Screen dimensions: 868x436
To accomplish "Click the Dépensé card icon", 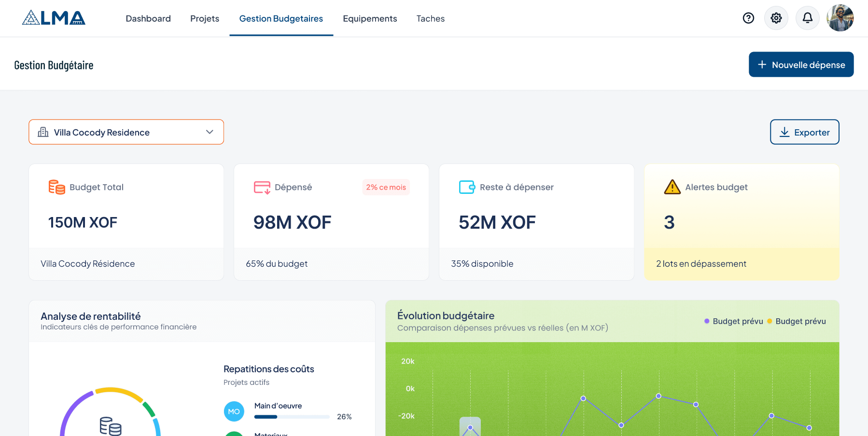I will (262, 187).
